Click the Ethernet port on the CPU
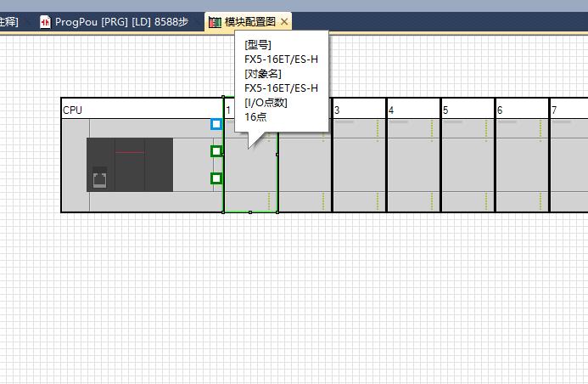Screen dimensions: 588x384 (x=100, y=179)
